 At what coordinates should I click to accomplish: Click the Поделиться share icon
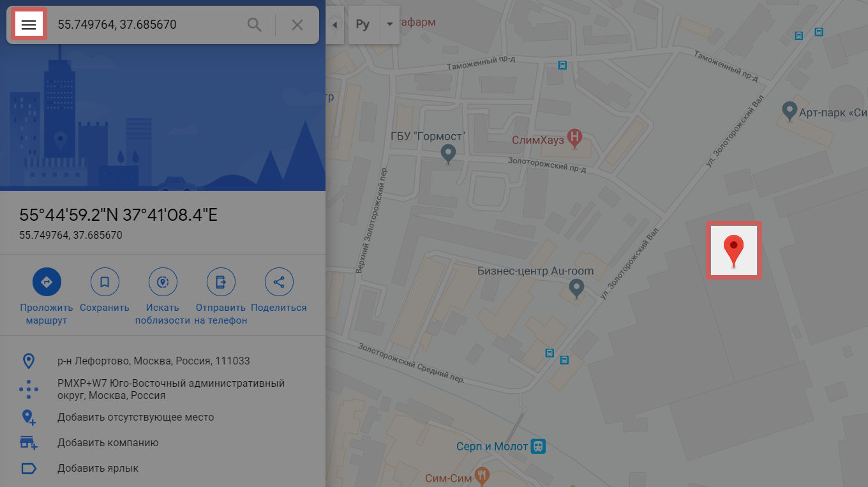pyautogui.click(x=279, y=281)
